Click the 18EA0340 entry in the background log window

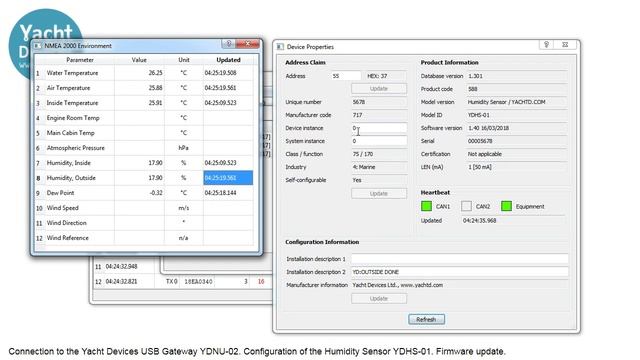(198, 282)
